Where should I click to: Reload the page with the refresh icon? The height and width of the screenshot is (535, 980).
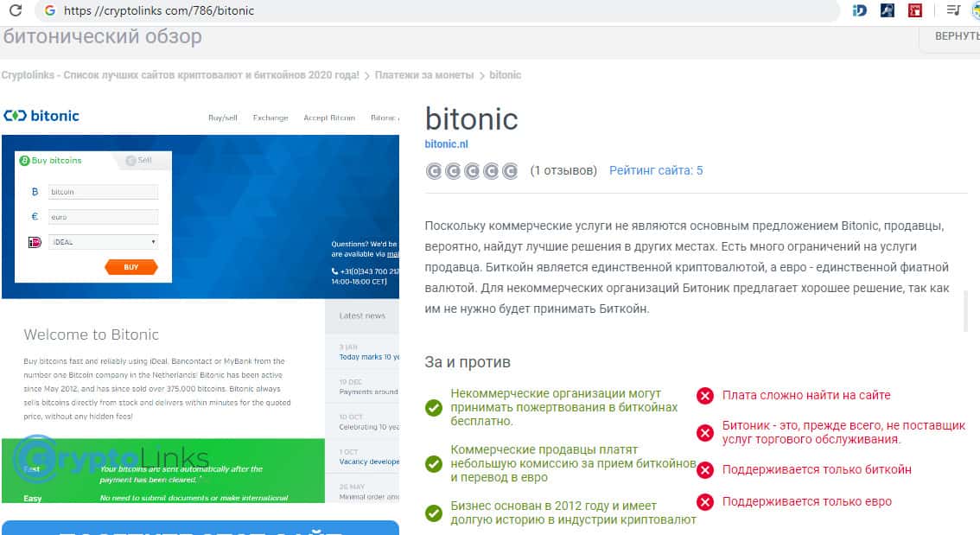tap(15, 10)
